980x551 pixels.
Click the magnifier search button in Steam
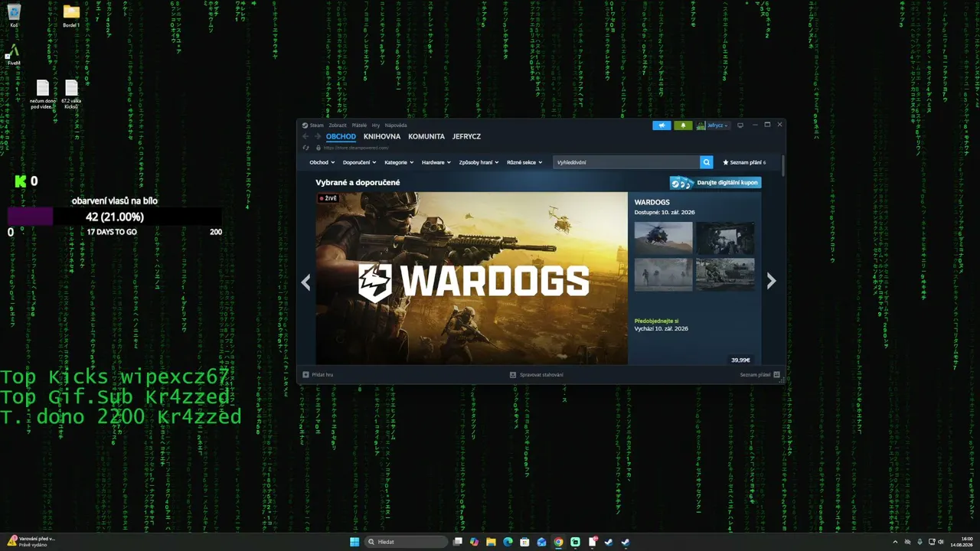[x=707, y=162]
